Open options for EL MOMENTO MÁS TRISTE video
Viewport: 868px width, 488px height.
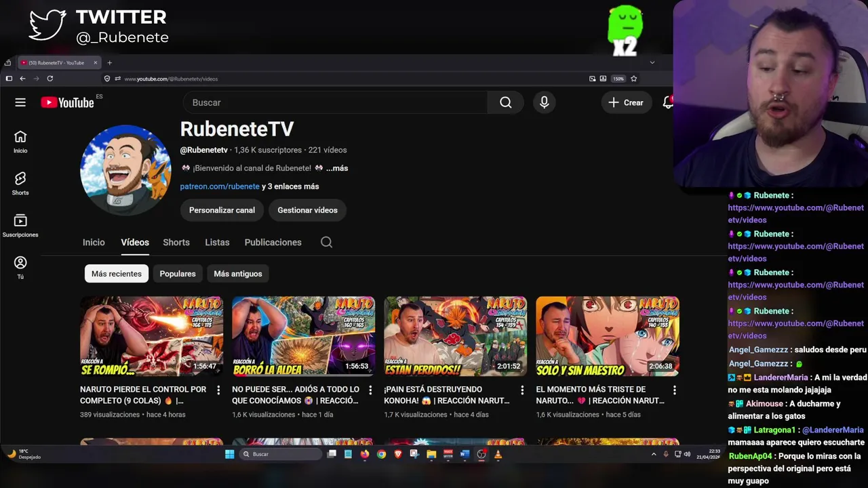pos(674,390)
